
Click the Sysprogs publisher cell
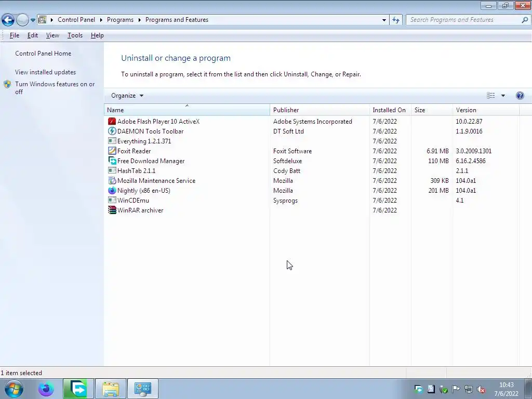coord(285,200)
